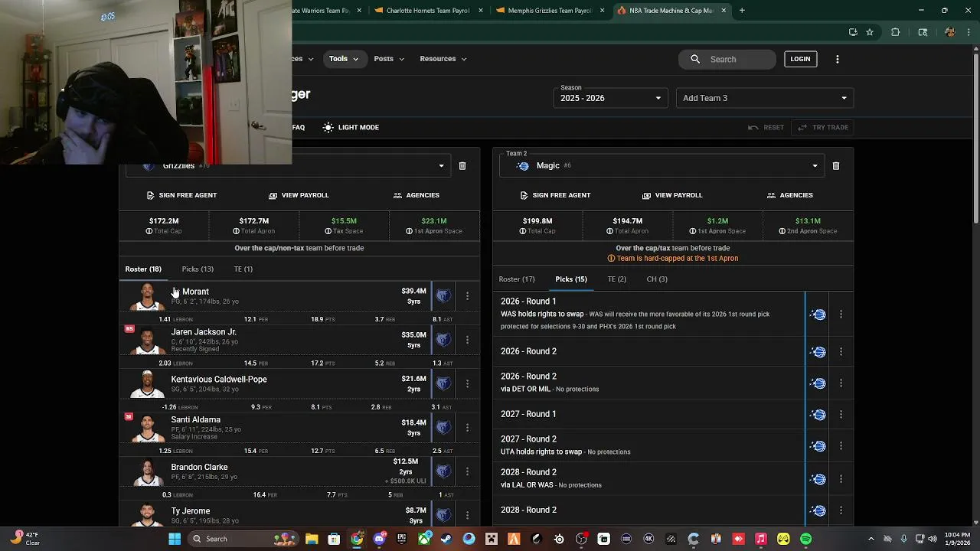This screenshot has width=980, height=551.
Task: Open options for 2027 Round 1 pick
Action: click(x=841, y=415)
